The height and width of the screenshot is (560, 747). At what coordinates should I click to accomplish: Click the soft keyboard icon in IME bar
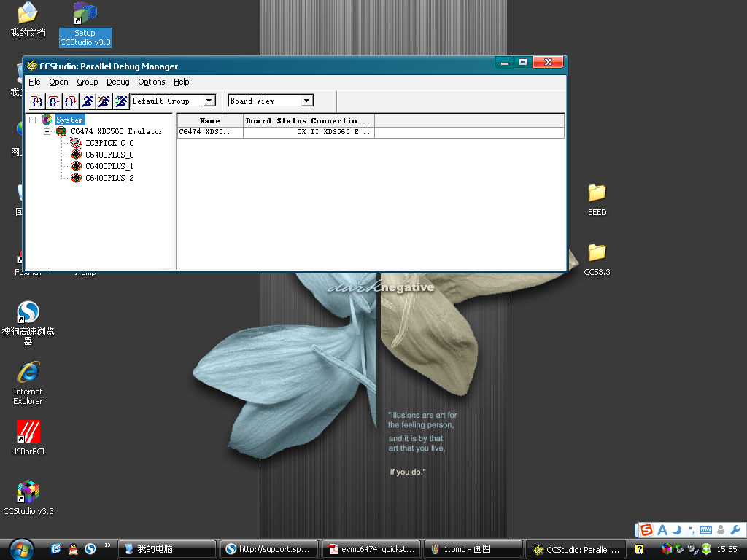pyautogui.click(x=706, y=529)
